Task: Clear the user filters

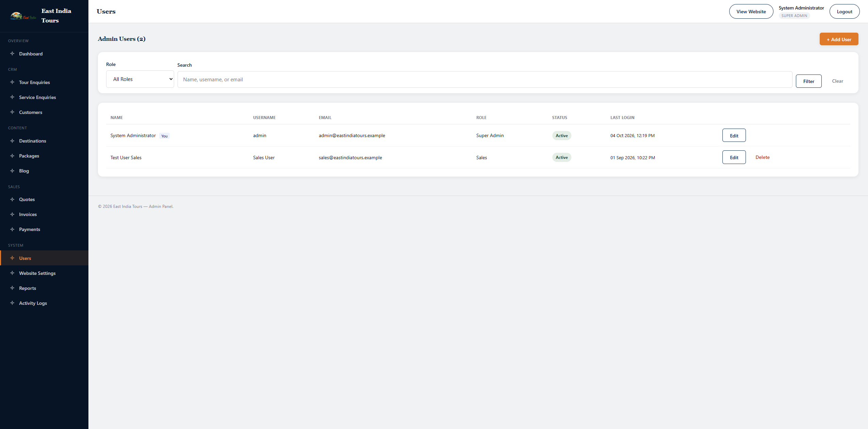Action: tap(837, 81)
